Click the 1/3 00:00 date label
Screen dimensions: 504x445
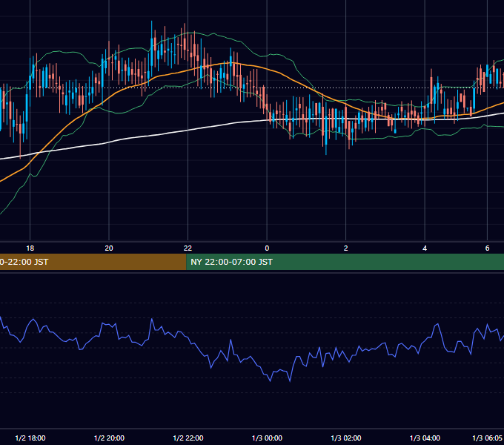point(267,438)
